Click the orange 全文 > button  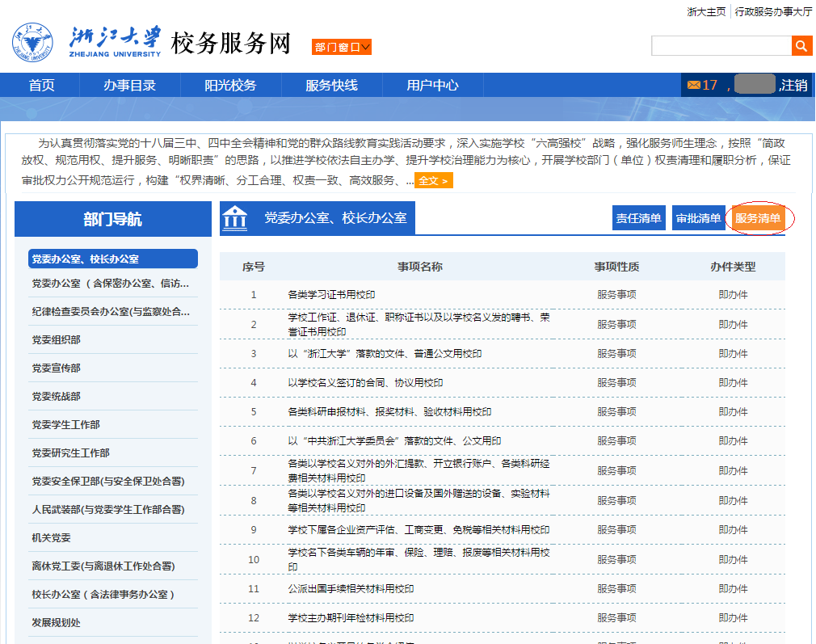click(434, 181)
